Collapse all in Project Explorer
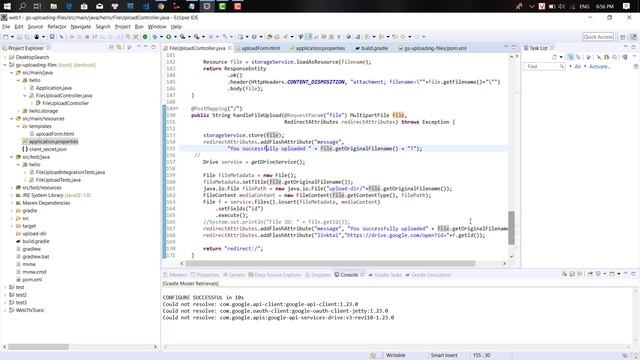 [111, 48]
